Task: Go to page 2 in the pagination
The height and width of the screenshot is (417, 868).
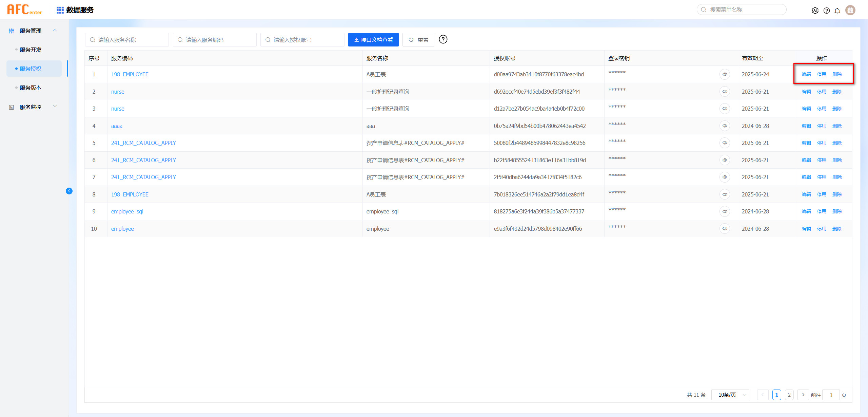Action: click(x=789, y=395)
